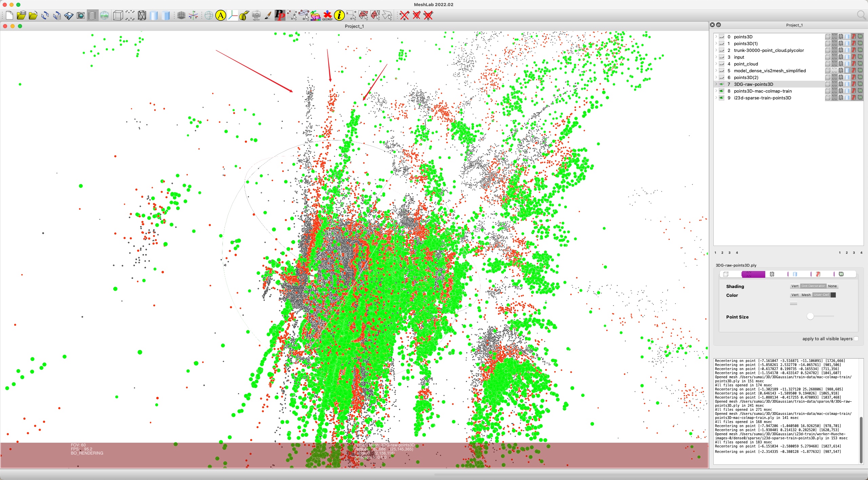Show the layer dialog toolbar icon
The image size is (868, 480).
(x=92, y=15)
